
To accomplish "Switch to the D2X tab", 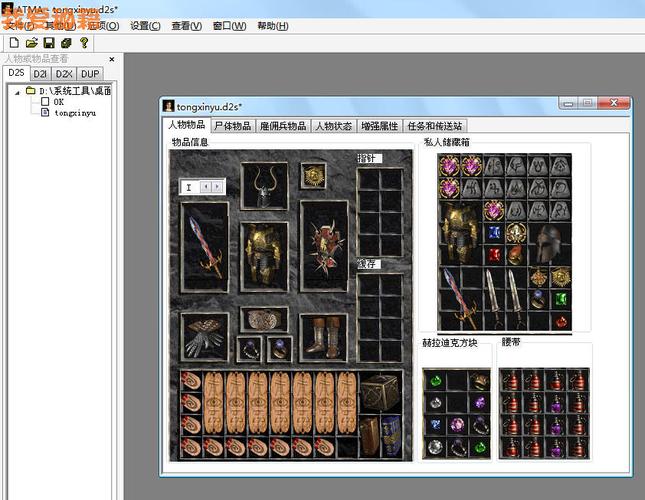I will coord(64,74).
